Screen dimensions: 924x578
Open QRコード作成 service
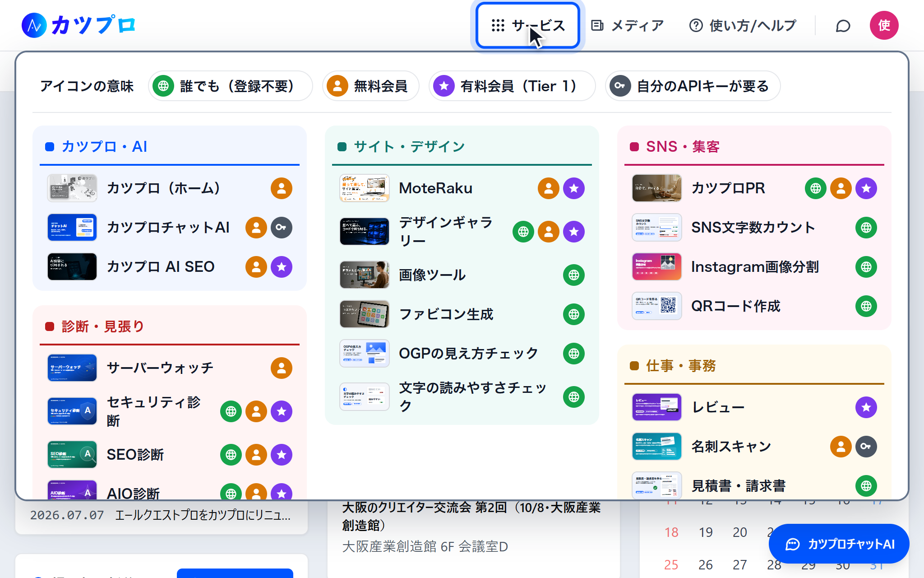tap(754, 306)
